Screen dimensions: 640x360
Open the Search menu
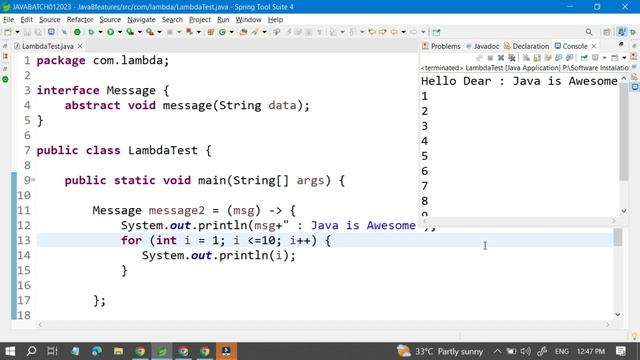point(172,20)
